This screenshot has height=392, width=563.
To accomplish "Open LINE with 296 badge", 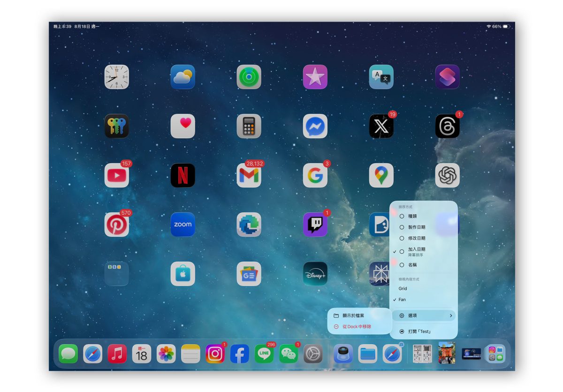I will (x=264, y=354).
